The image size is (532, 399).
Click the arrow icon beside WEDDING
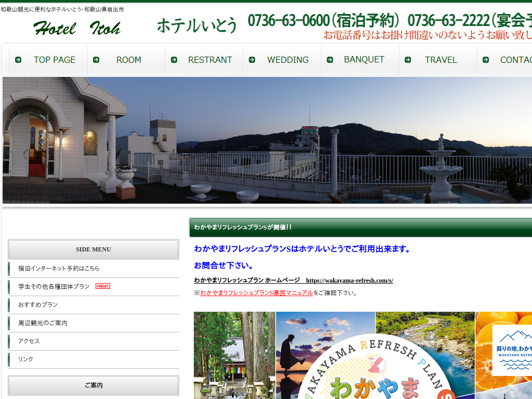click(x=252, y=60)
